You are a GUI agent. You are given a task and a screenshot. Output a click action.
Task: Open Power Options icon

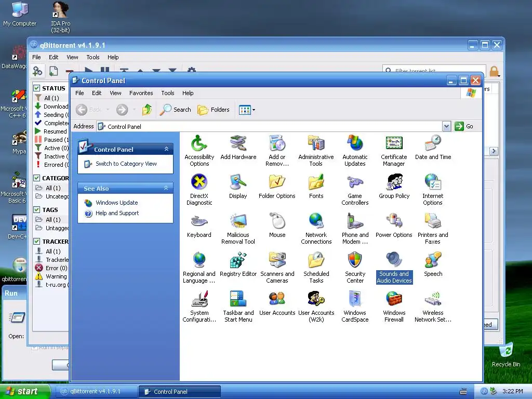[394, 225]
